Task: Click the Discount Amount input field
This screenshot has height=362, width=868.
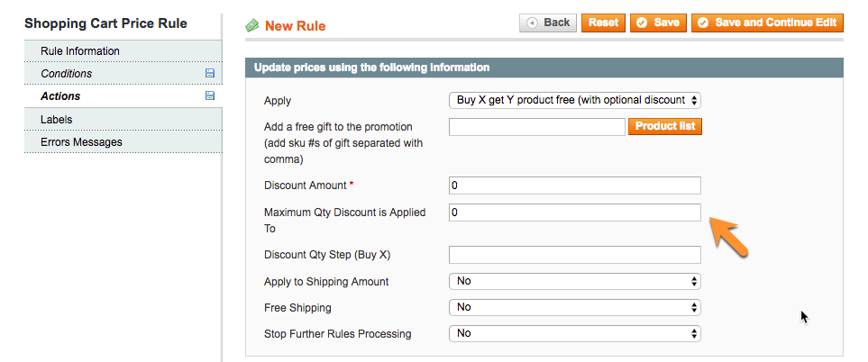Action: point(574,186)
